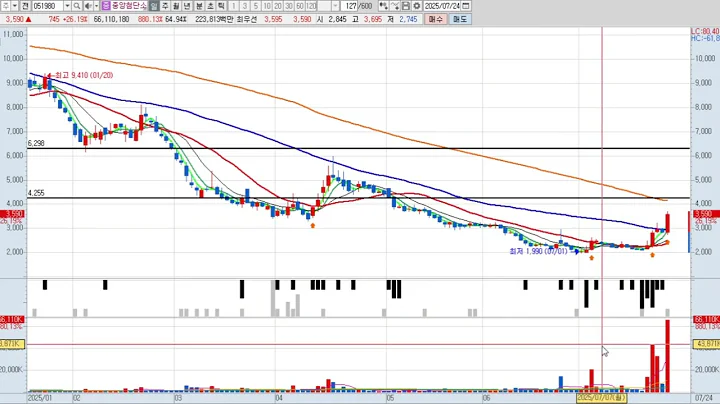Viewport: 720px width, 404px height.
Task: Switch to minute 분 chart period
Action: 199,6
